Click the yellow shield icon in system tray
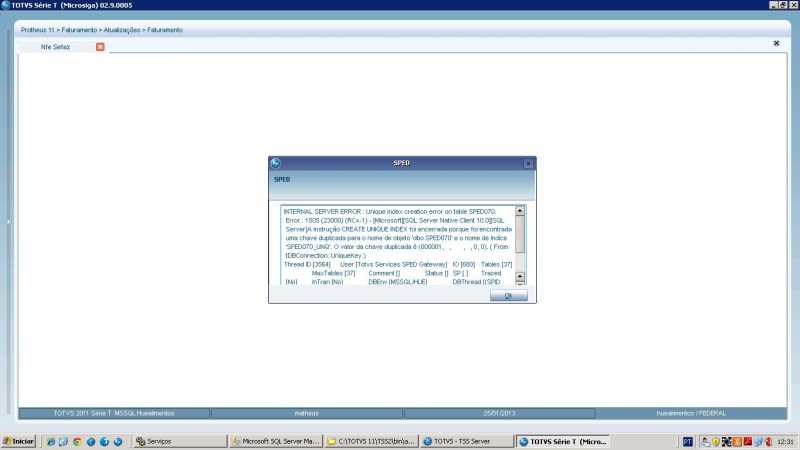Image resolution: width=800 pixels, height=450 pixels. point(716,442)
